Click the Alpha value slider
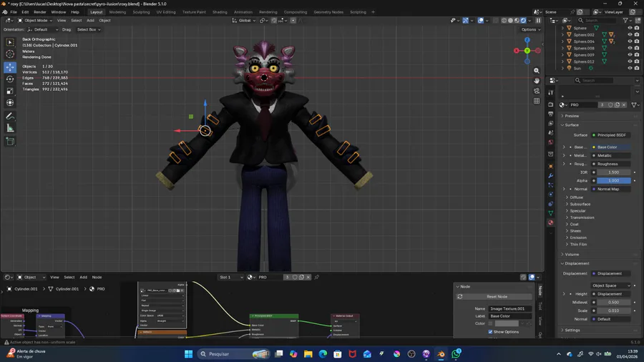Screen dimensions: 644x362 click(613, 181)
